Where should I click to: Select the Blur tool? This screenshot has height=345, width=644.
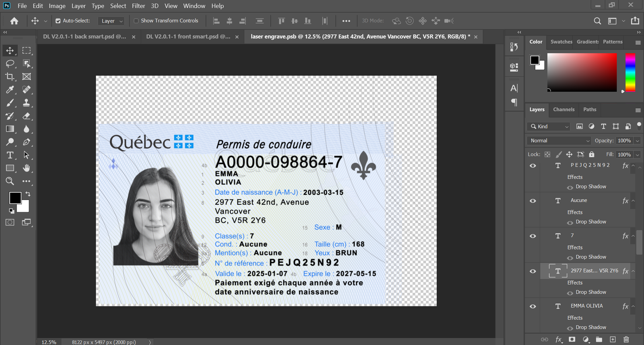coord(27,129)
